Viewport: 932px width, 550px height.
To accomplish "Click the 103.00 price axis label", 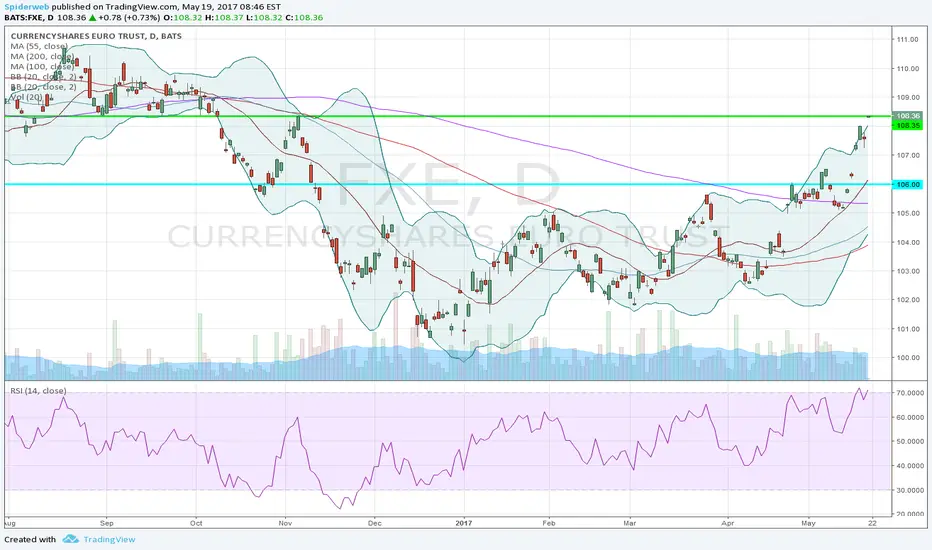I will (908, 271).
